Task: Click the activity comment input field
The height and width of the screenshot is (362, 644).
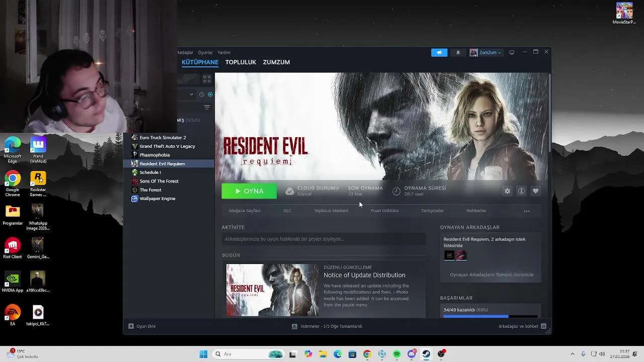Action: click(324, 239)
